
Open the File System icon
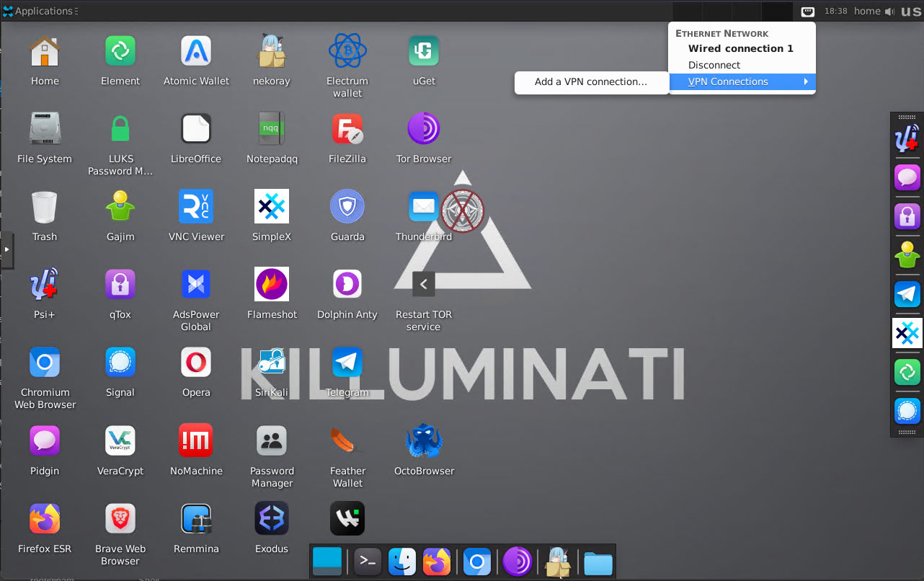[x=45, y=129]
